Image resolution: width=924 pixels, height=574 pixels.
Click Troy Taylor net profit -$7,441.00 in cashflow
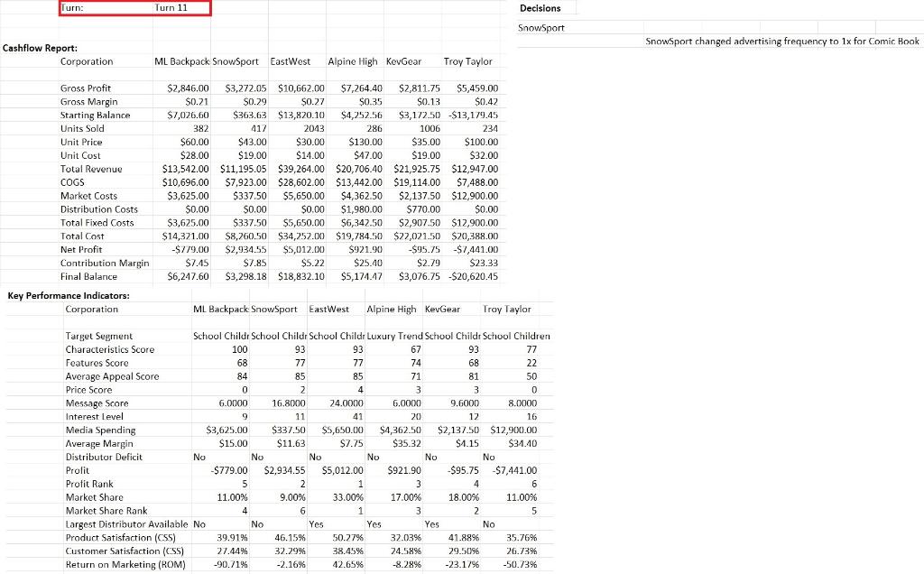476,250
